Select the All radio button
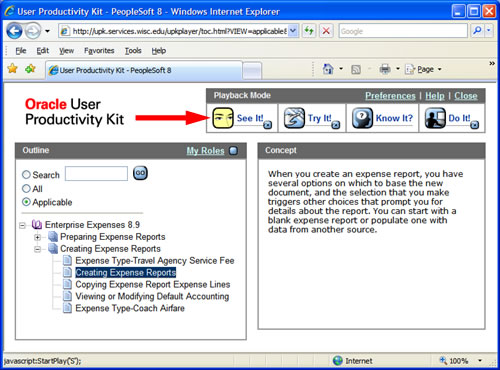 pyautogui.click(x=26, y=189)
